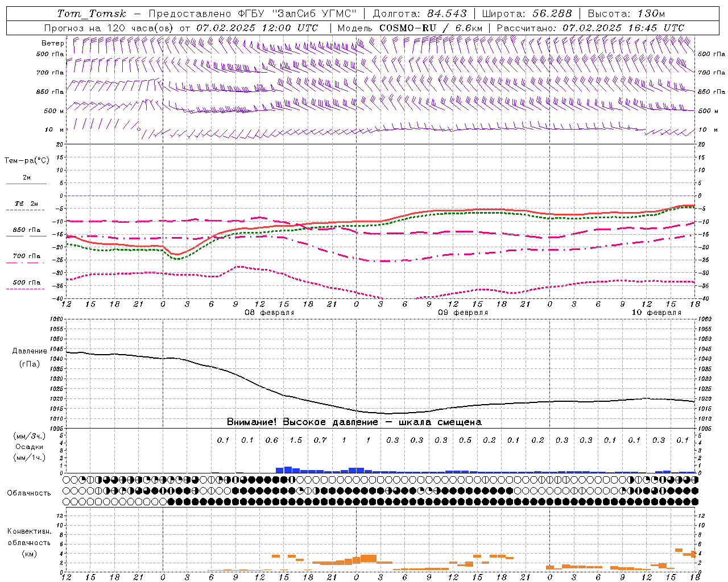Image resolution: width=728 pixels, height=582 pixels.
Task: Select the 3-hour precipitation value "0.5"
Action: (465, 440)
